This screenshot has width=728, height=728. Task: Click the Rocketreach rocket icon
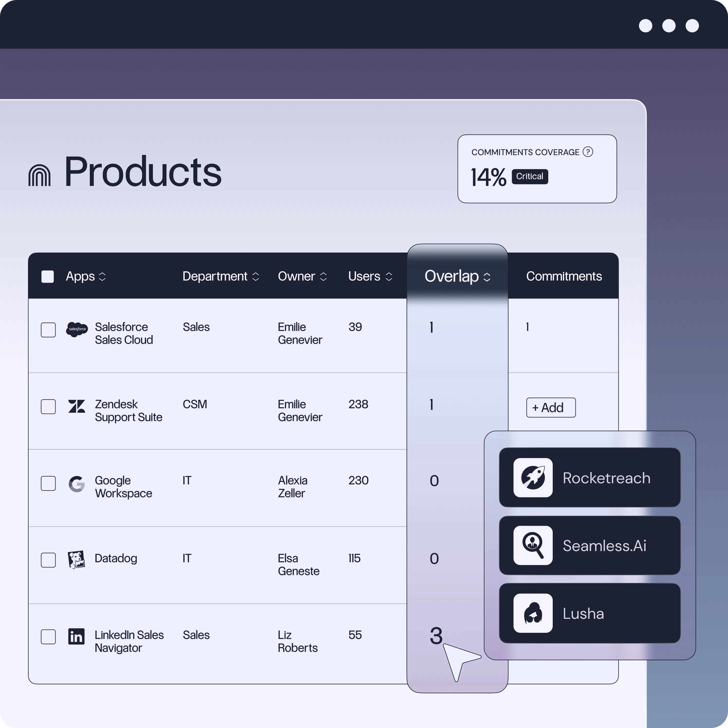[533, 478]
